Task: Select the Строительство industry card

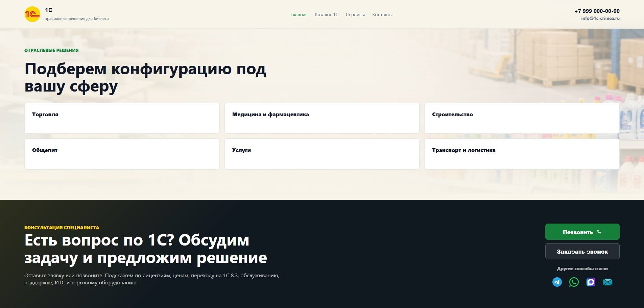Action: tap(522, 118)
